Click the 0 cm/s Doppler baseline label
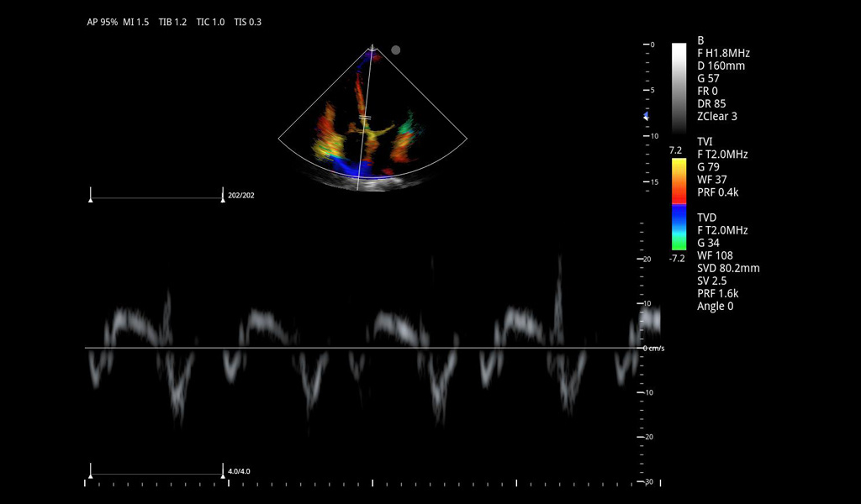Viewport: 861px width, 504px height. point(653,348)
